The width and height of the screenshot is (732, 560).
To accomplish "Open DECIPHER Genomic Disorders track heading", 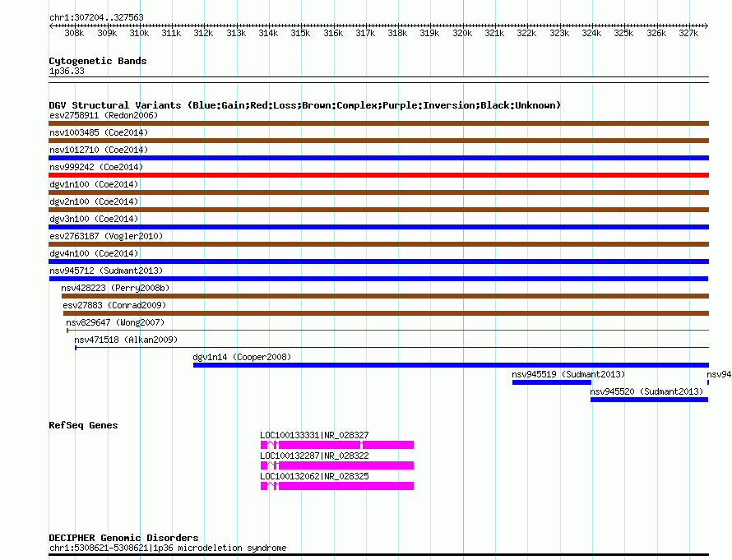I will tap(123, 538).
